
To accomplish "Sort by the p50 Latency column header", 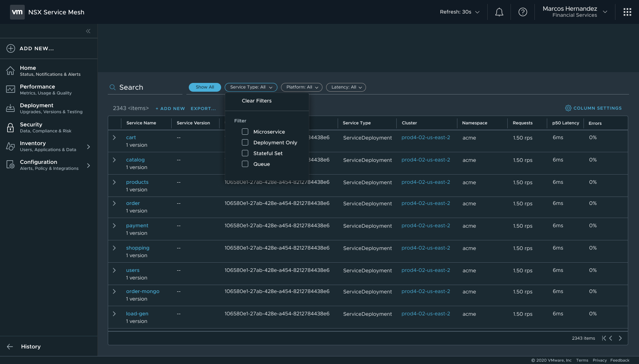I will click(x=566, y=123).
